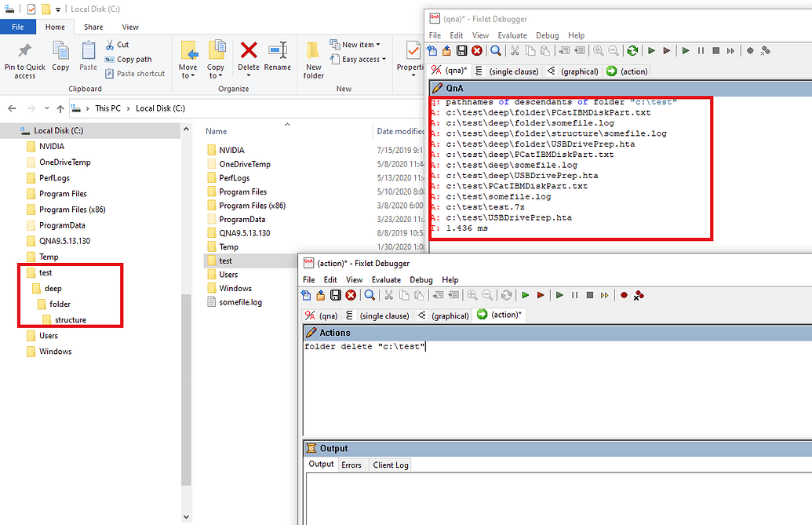
Task: Click Explorer Back navigation arrow
Action: pos(12,108)
